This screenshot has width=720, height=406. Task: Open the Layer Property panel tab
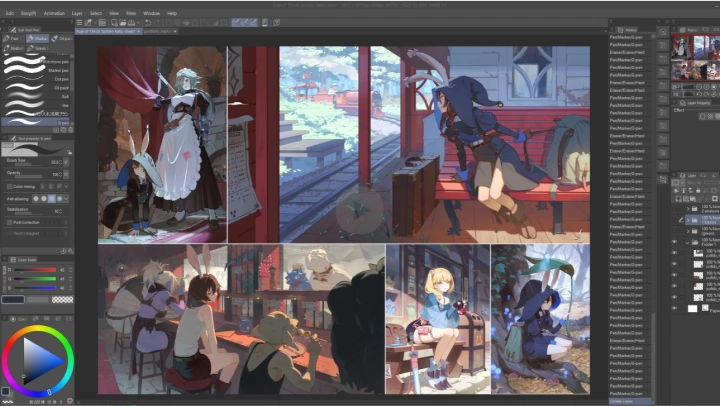pyautogui.click(x=695, y=103)
